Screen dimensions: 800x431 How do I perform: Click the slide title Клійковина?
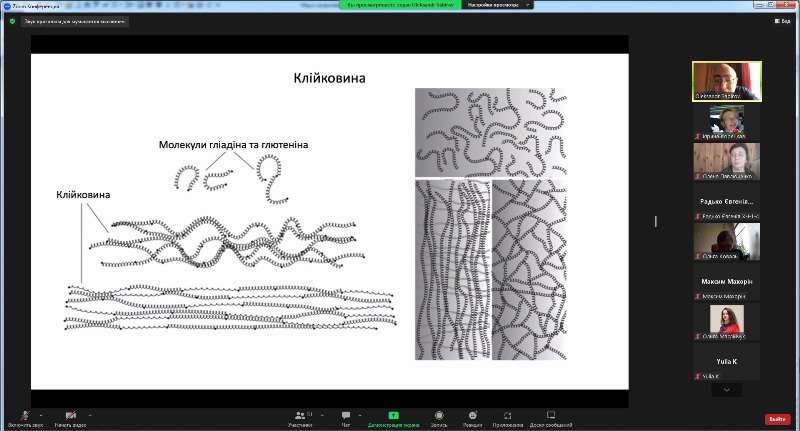click(330, 78)
